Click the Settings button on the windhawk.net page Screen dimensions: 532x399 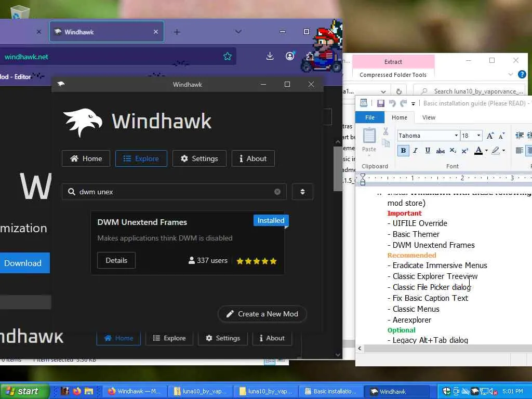[x=223, y=338]
